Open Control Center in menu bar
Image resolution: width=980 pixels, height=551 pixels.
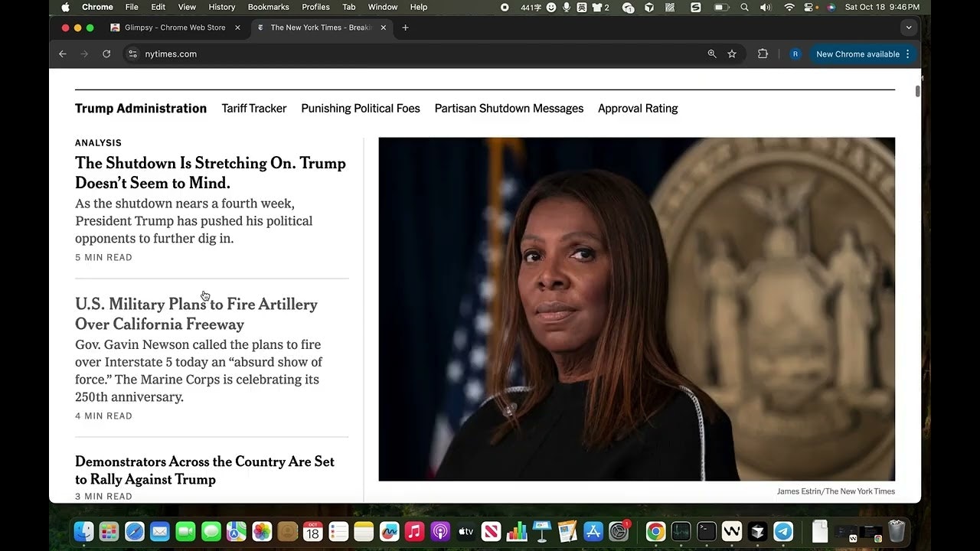tap(810, 7)
